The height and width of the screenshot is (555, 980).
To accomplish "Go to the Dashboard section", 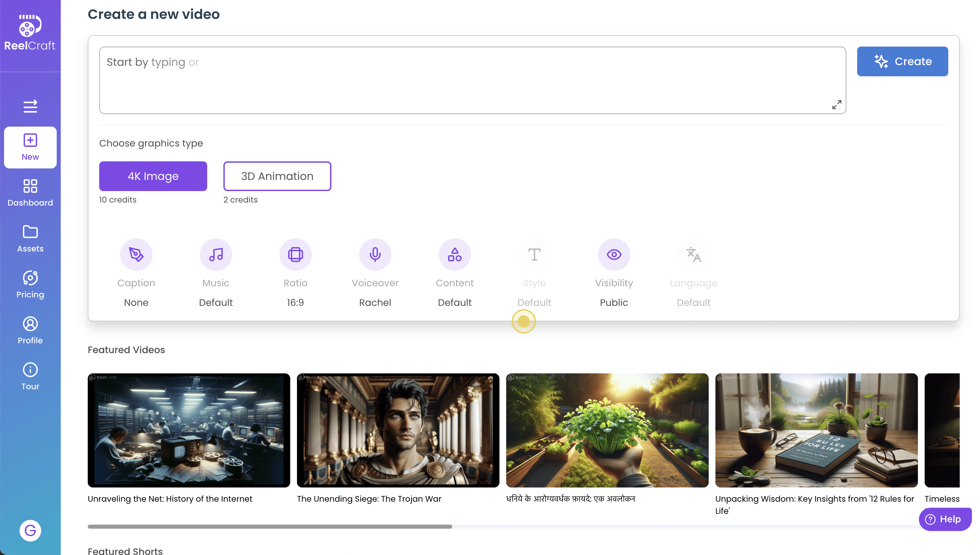I will 30,192.
